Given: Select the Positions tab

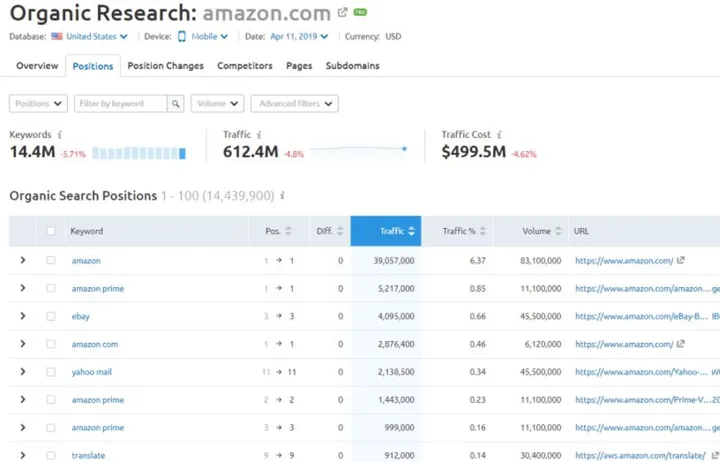Looking at the screenshot, I should (93, 66).
